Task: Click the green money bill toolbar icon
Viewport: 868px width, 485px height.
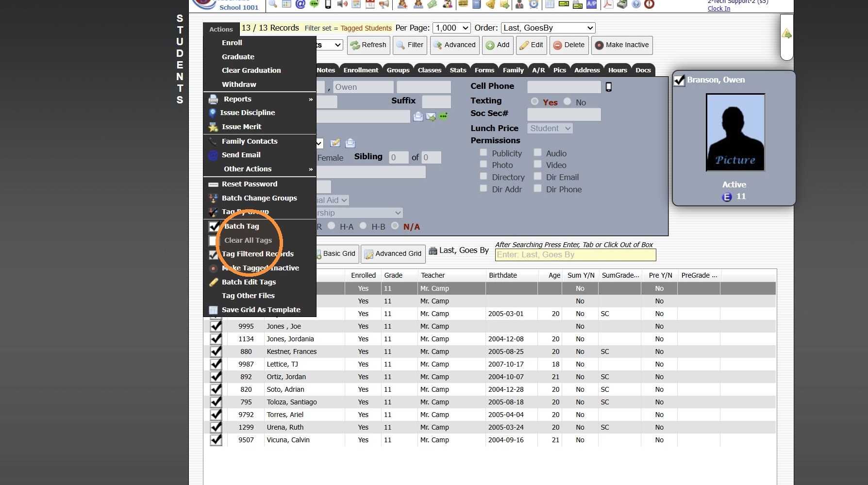Action: pos(432,4)
